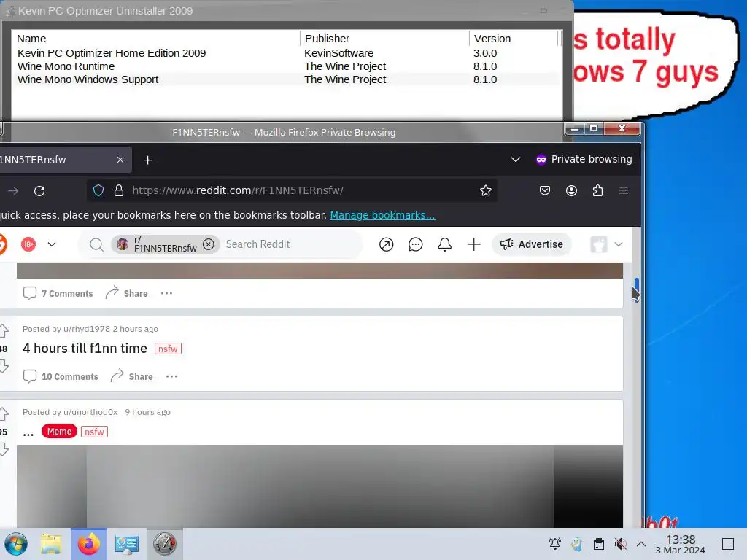Expand the list all tabs chevron
The image size is (747, 560).
(x=516, y=159)
